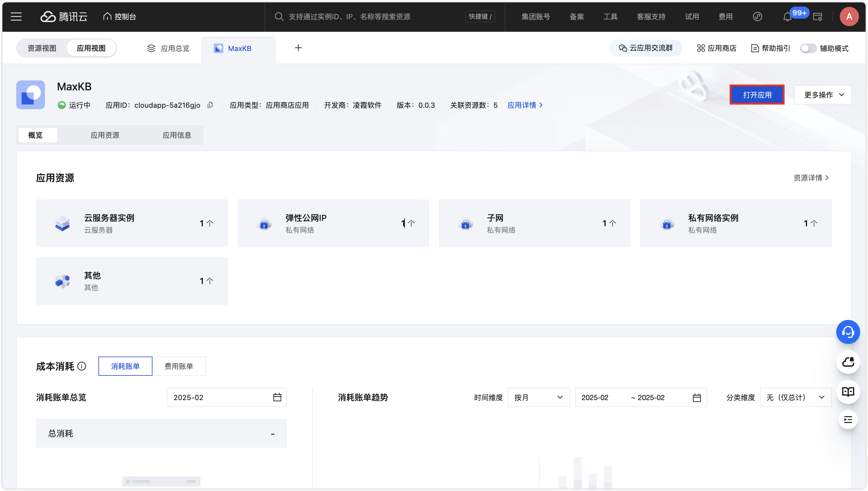Click the info icon beside 成本消耗
This screenshot has height=491, width=868.
(82, 366)
